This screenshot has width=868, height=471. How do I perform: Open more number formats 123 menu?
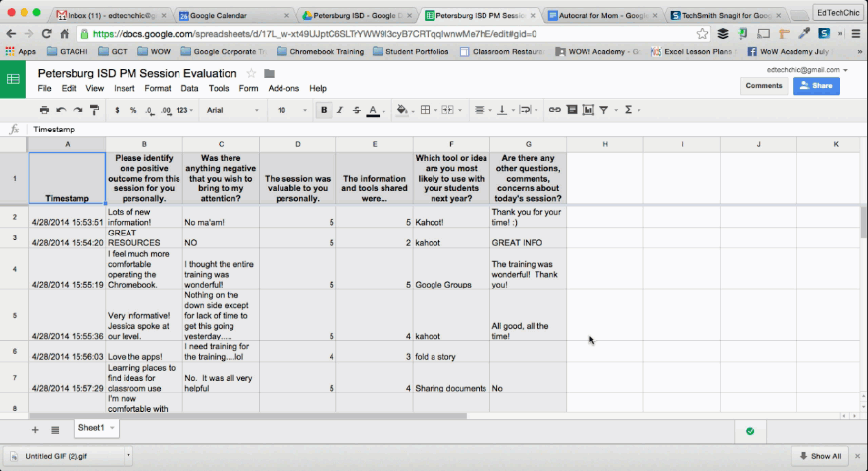[184, 110]
